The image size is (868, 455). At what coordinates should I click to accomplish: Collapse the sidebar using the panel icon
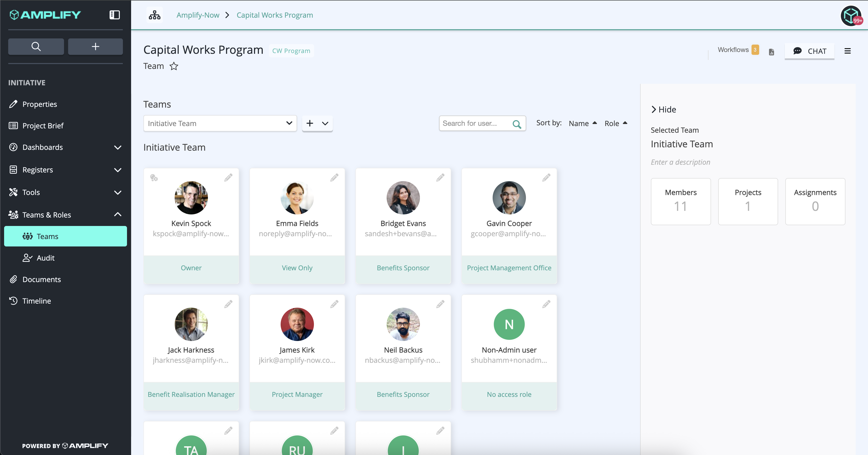click(114, 15)
